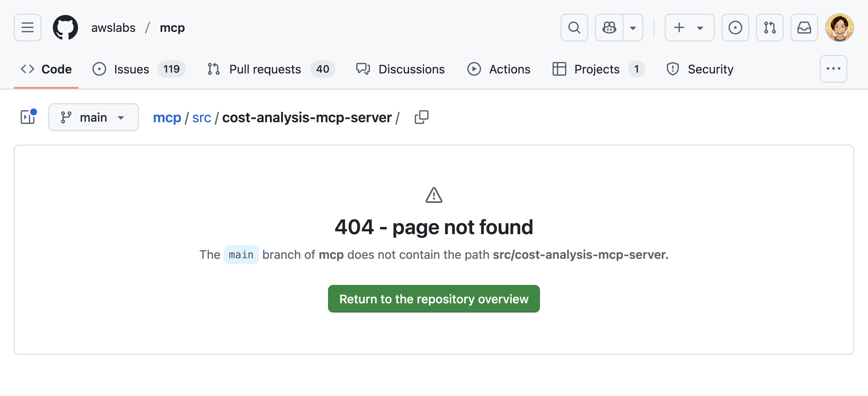Viewport: 868px width, 396px height.
Task: Click the 404 - page not found heading
Action: pyautogui.click(x=434, y=227)
